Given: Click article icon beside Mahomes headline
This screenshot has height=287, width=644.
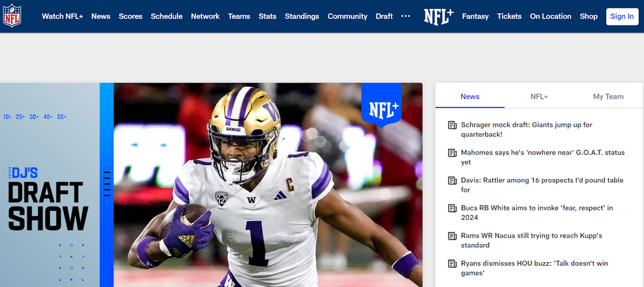Looking at the screenshot, I should pos(452,153).
